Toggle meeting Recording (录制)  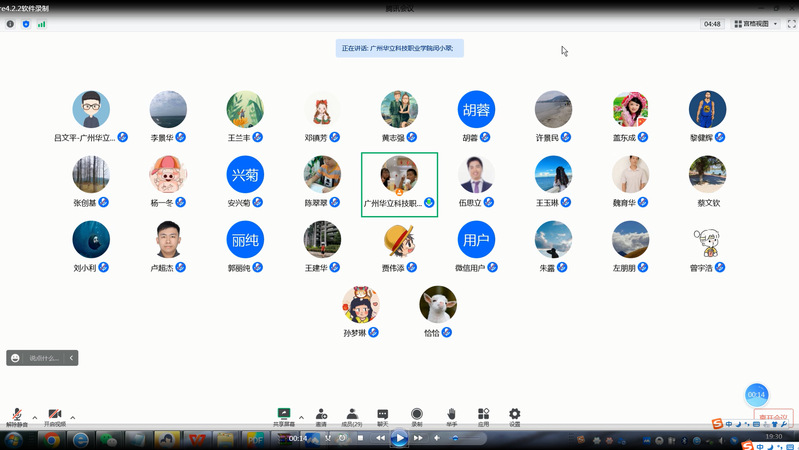pyautogui.click(x=417, y=415)
